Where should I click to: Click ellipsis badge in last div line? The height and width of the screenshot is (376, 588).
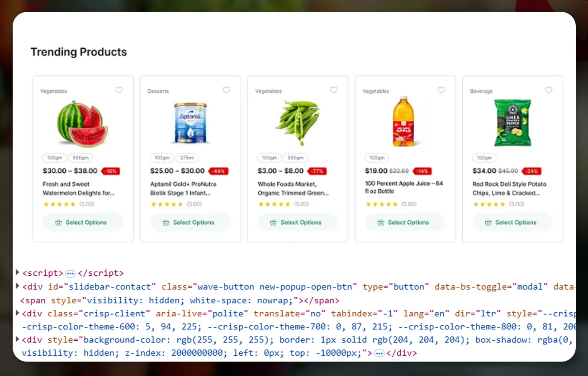pyautogui.click(x=379, y=353)
